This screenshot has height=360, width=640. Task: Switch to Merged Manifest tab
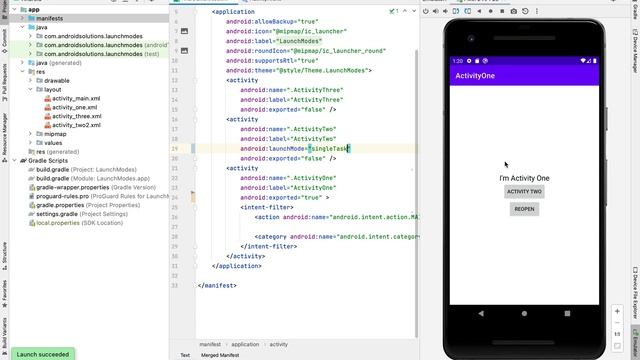click(x=220, y=355)
